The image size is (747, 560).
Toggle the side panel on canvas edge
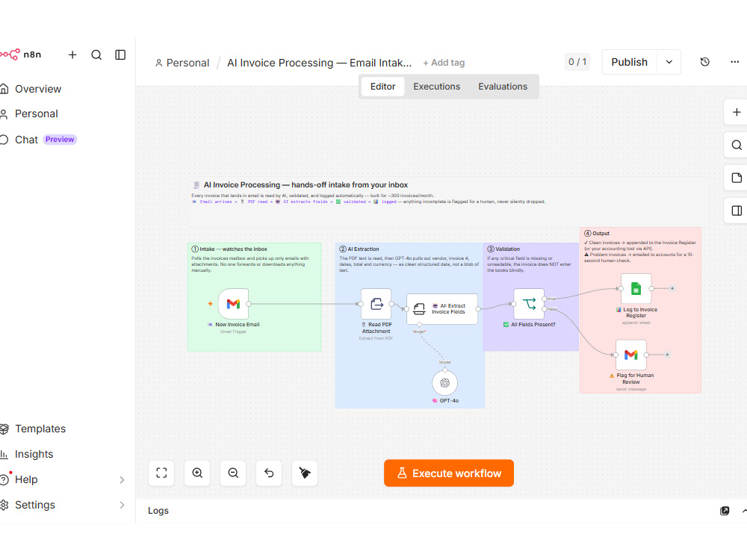(x=736, y=211)
